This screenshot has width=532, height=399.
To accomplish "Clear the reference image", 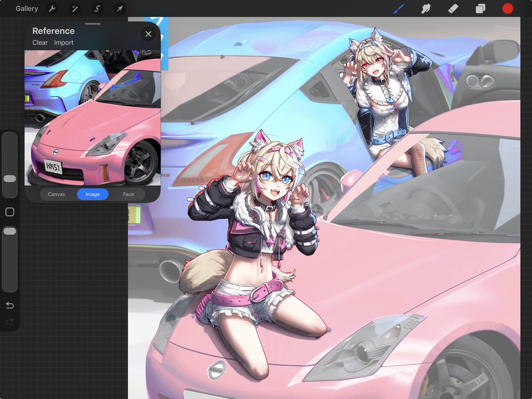I will [x=40, y=43].
